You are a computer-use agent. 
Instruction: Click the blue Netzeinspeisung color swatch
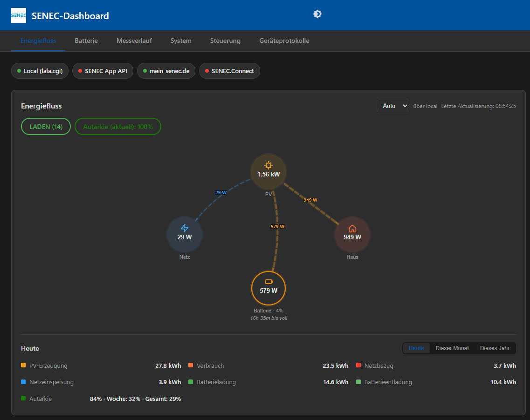(23, 382)
